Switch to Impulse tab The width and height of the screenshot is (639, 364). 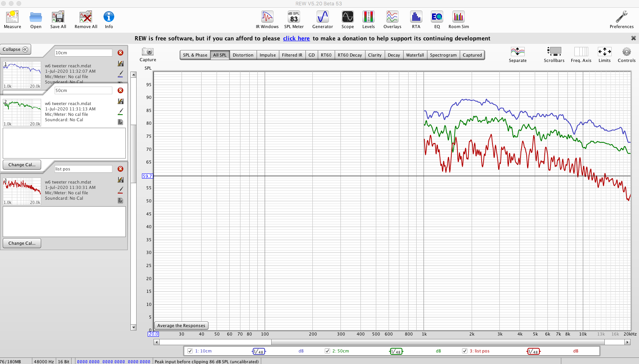pos(268,55)
